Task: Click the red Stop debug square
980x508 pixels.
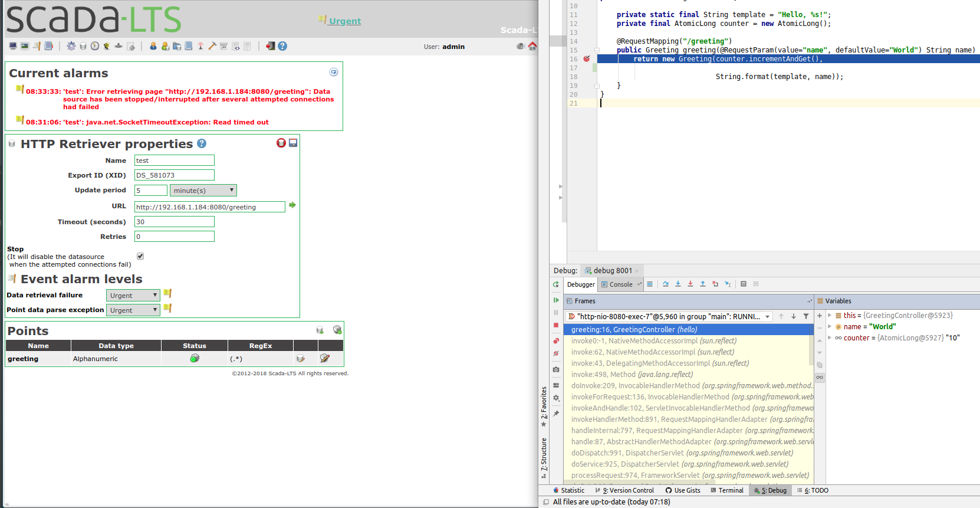Action: pos(556,325)
